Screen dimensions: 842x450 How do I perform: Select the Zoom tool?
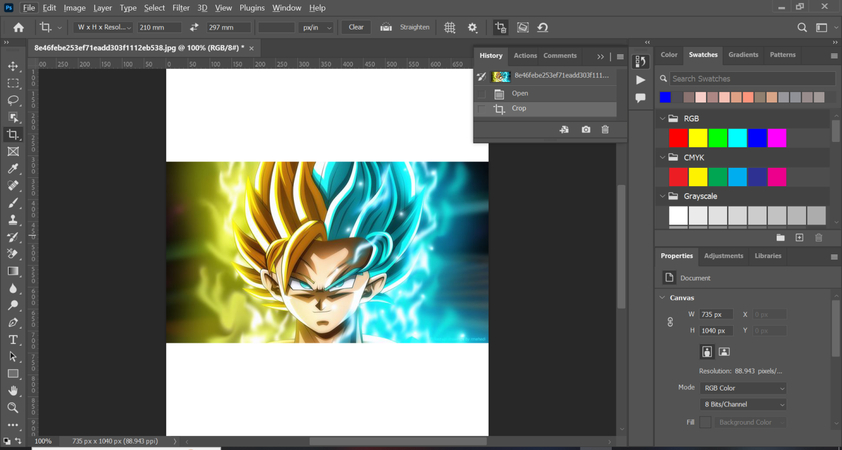[x=13, y=408]
